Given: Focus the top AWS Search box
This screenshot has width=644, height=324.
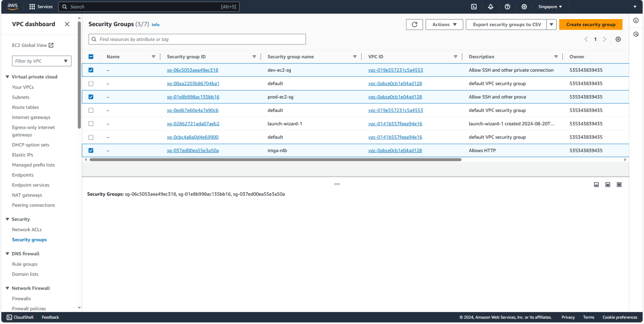Looking at the screenshot, I should coord(149,7).
